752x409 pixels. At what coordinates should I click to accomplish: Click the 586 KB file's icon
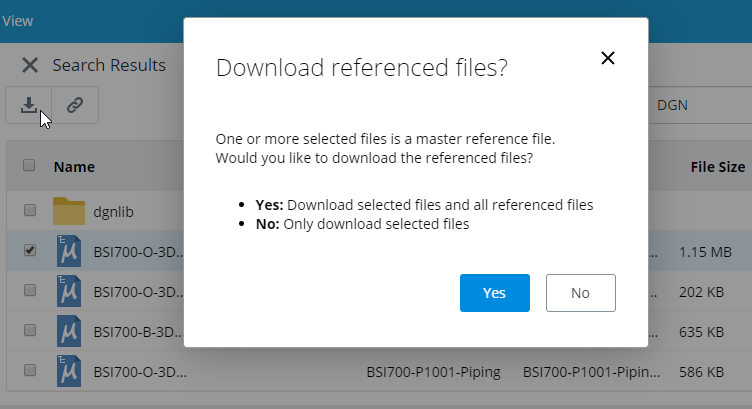(69, 370)
